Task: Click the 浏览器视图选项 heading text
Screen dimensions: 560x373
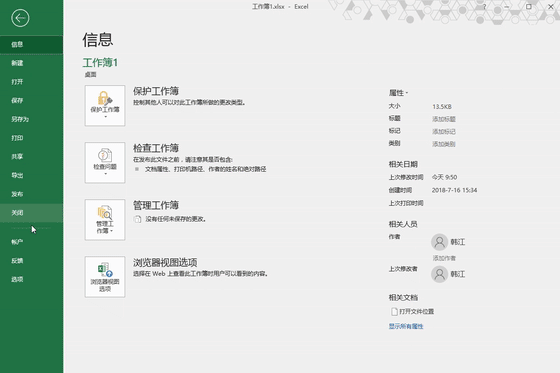Action: (x=165, y=263)
